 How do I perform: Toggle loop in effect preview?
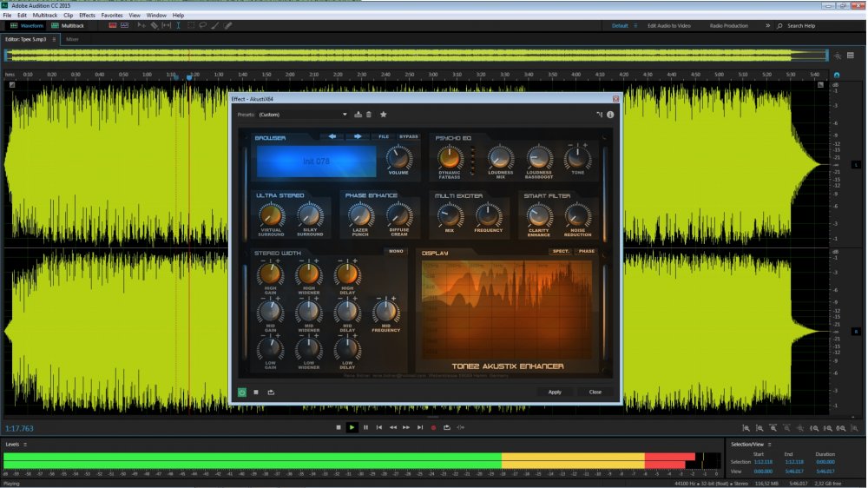click(x=271, y=392)
